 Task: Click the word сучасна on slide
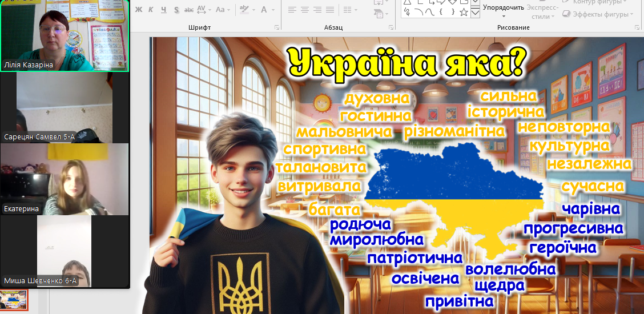[593, 186]
